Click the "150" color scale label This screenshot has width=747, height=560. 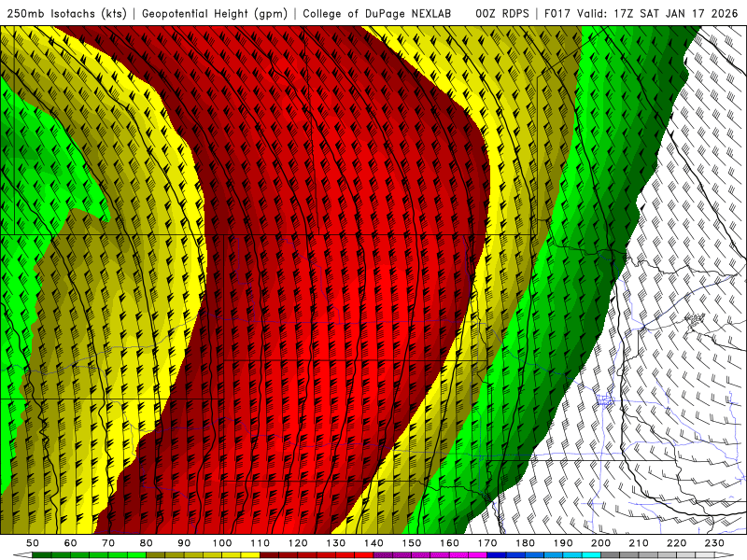[412, 543]
